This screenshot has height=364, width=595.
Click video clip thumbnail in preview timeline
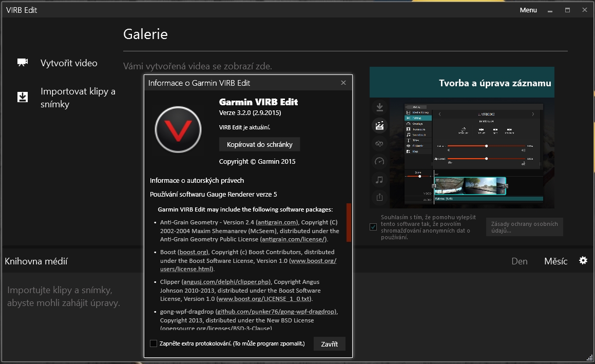(x=470, y=186)
